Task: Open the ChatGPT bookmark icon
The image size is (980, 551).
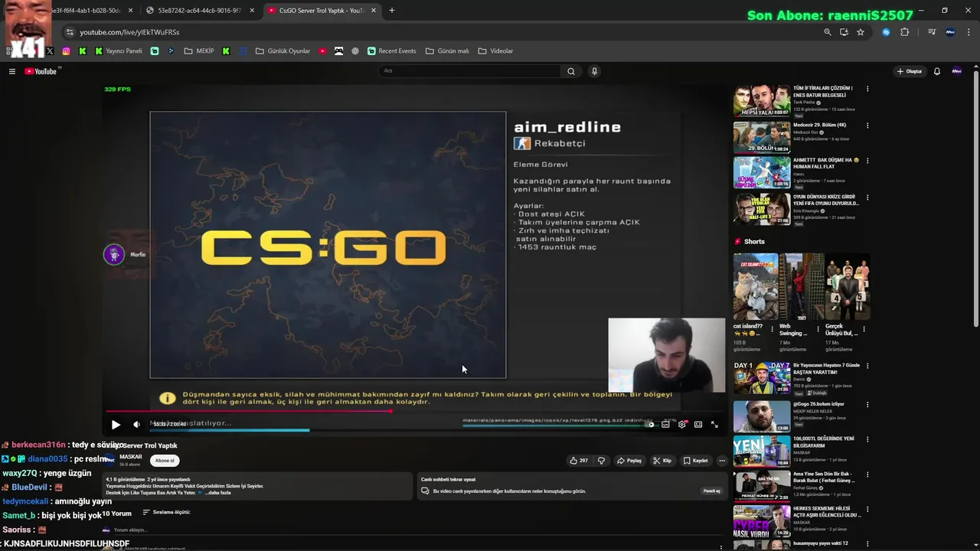Action: pyautogui.click(x=355, y=51)
